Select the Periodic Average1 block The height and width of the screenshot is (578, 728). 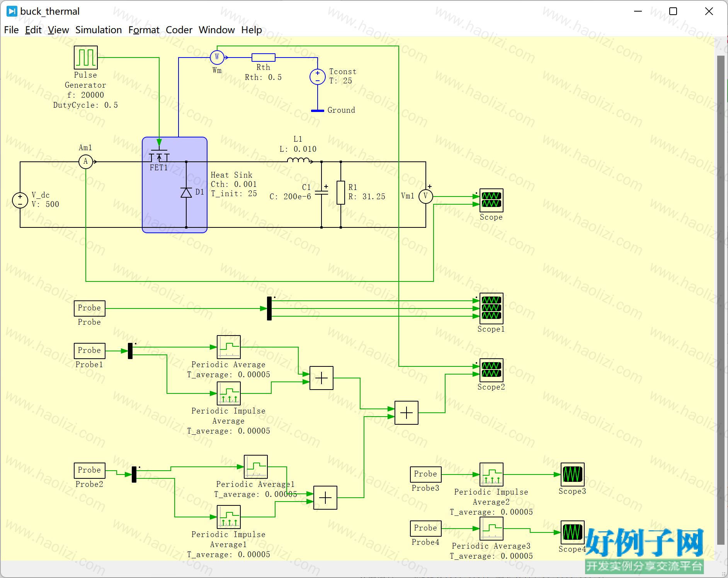click(256, 467)
